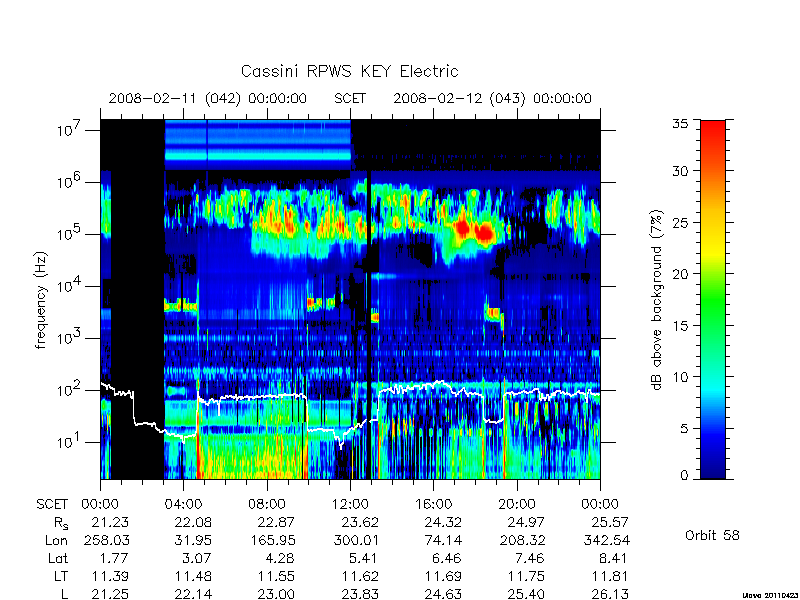Click the colorbar value '30'
Viewport: 800px width, 600px height.
pos(680,171)
